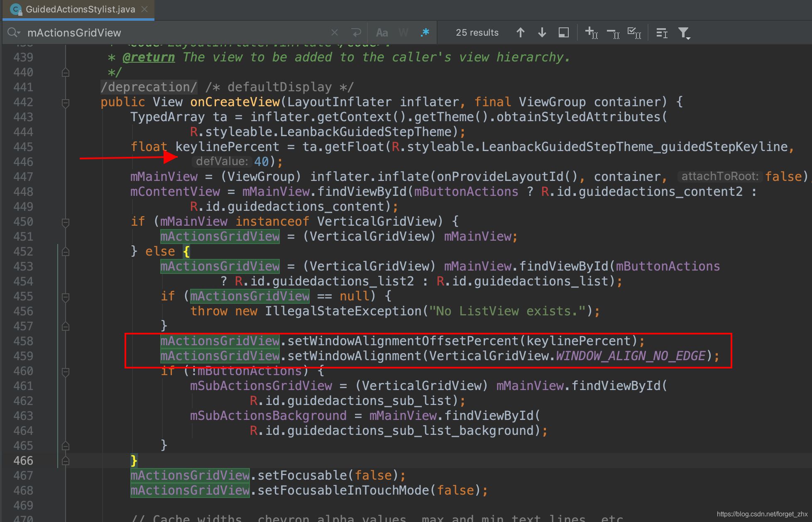Select all occurrences icon
This screenshot has width=812, height=522.
(634, 32)
